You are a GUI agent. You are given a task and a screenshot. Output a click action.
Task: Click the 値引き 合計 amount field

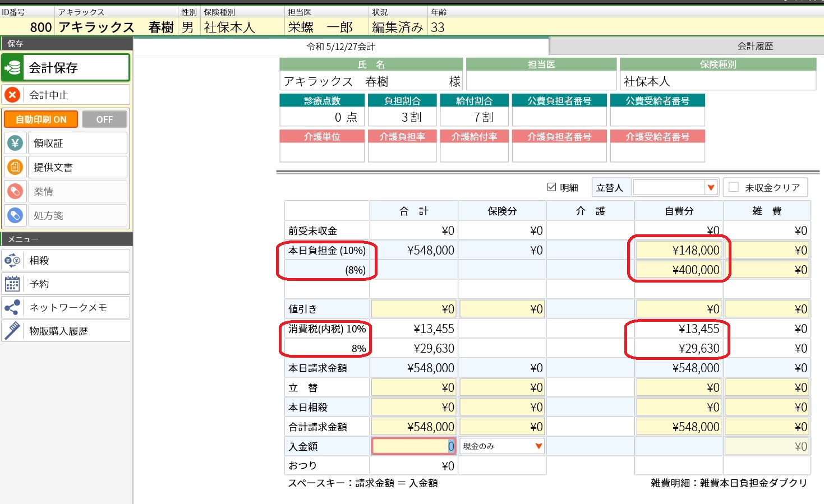click(x=413, y=309)
